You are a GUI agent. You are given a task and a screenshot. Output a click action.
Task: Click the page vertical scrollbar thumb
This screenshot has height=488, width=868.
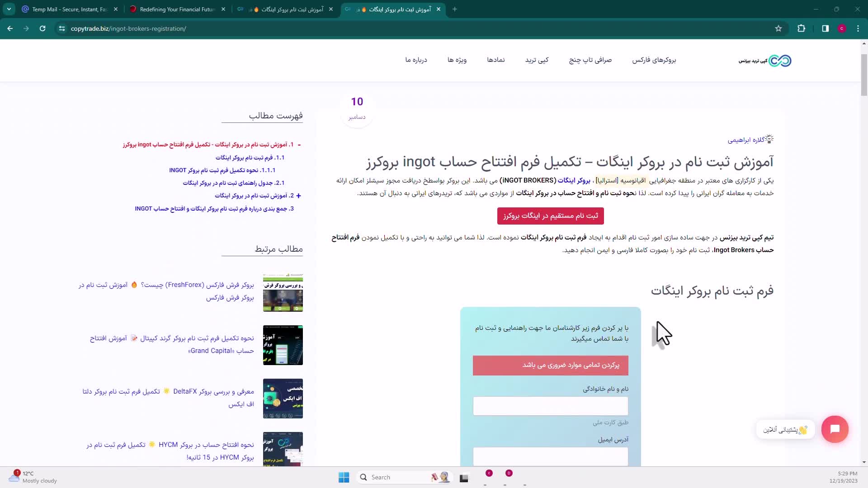(864, 75)
